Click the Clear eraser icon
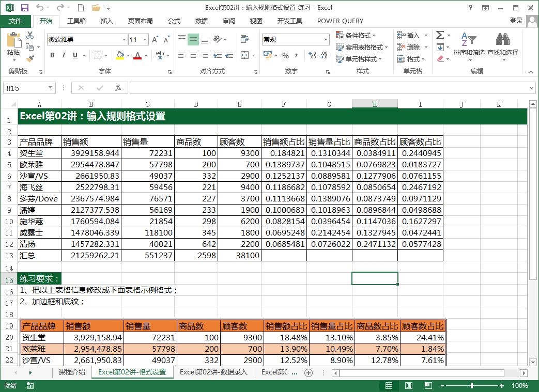Viewport: 539px width, 392px height. [440, 59]
